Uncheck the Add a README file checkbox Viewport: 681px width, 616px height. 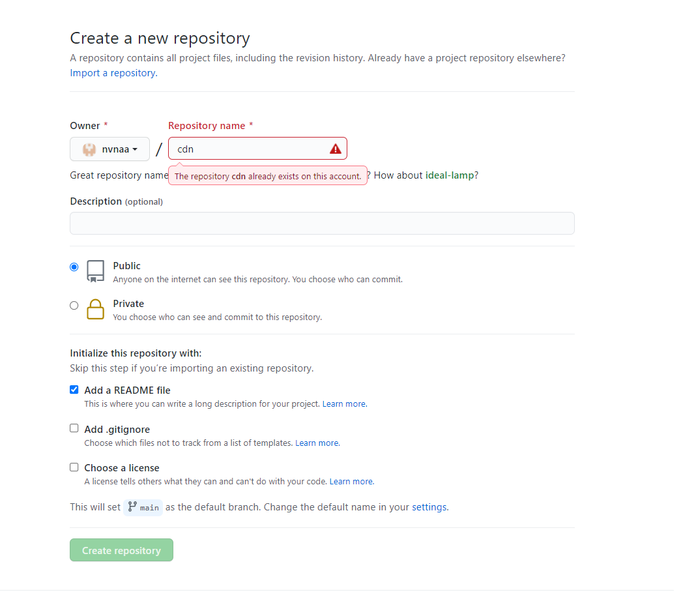(74, 390)
